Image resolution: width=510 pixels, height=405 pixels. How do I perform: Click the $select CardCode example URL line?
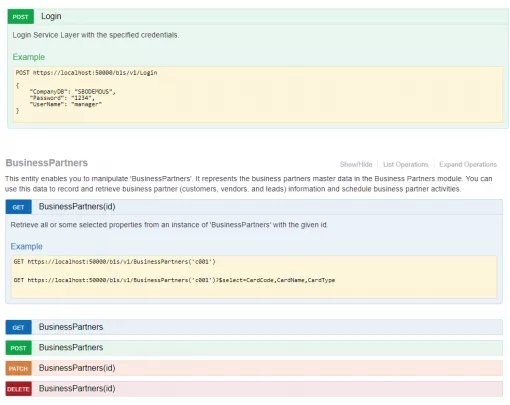pyautogui.click(x=174, y=280)
